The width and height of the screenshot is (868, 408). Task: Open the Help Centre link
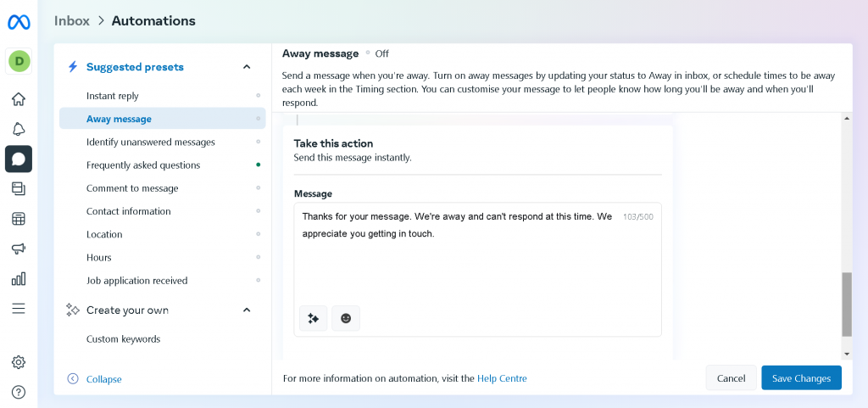pos(502,378)
